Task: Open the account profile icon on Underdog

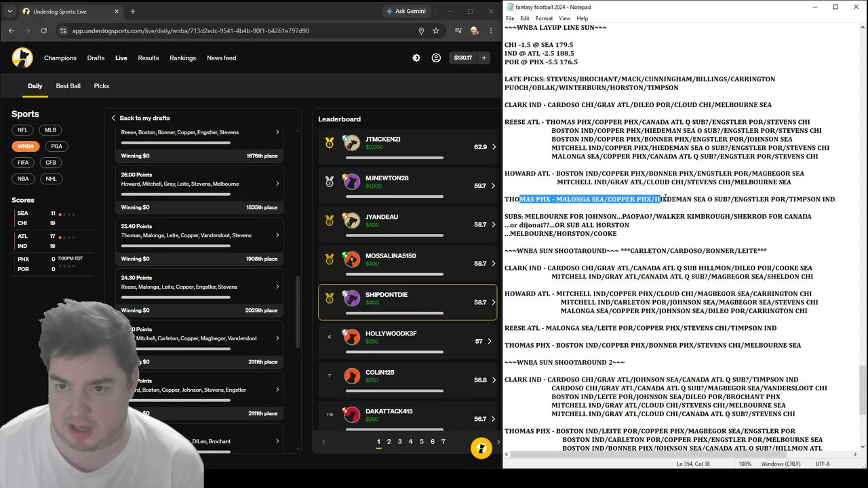Action: pos(436,58)
